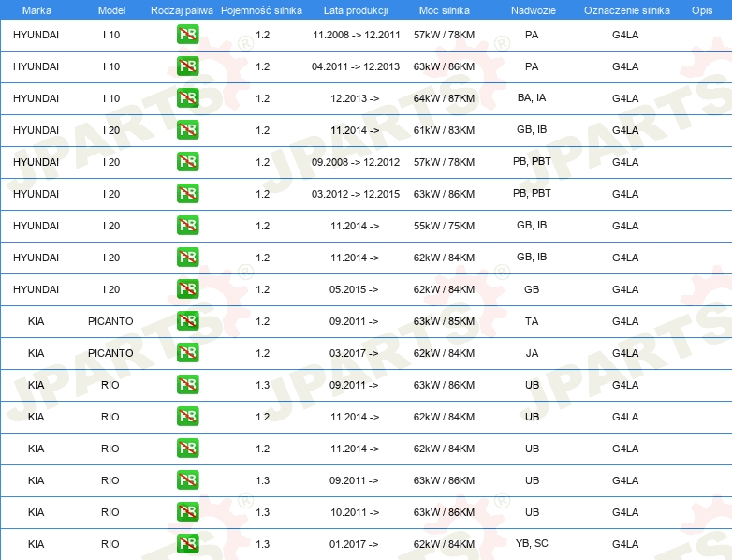Click the 10.2011 -> production date cell
This screenshot has width=732, height=560.
point(355,512)
